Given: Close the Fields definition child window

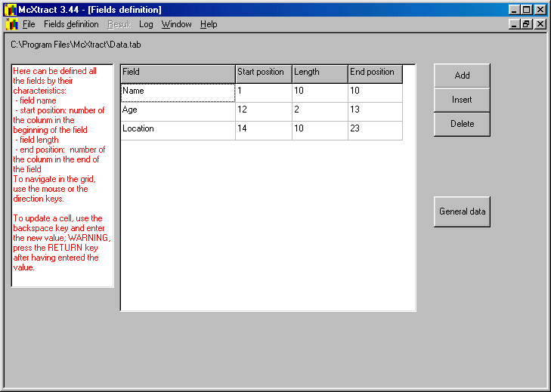Looking at the screenshot, I should tap(540, 24).
